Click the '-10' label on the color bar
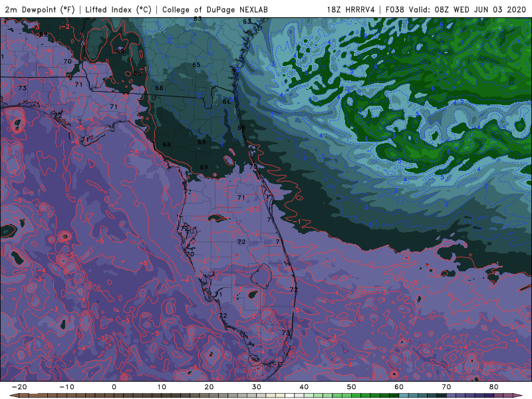 [66, 387]
